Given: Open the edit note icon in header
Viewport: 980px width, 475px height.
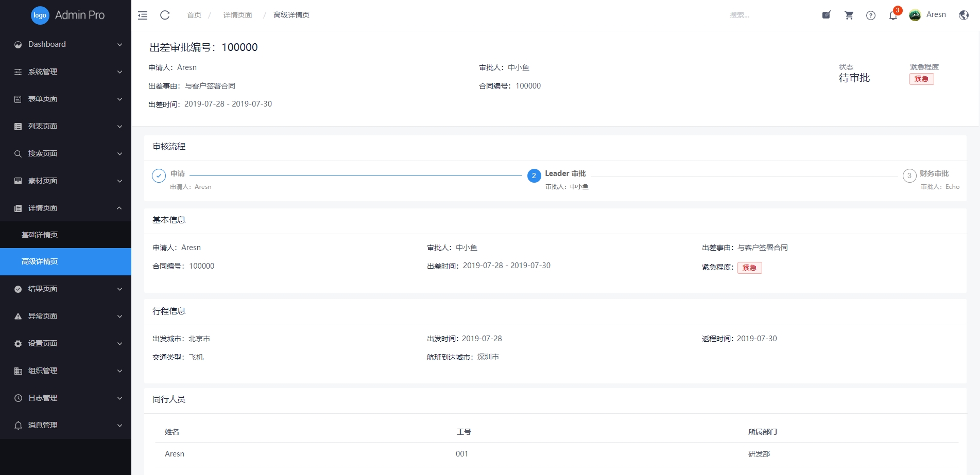Looking at the screenshot, I should [827, 15].
